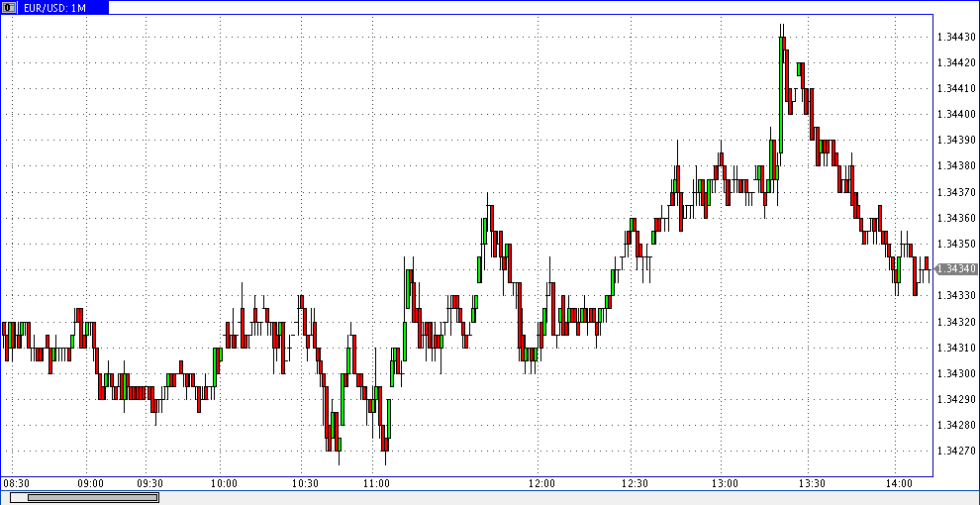Click the horizontal chart scrollbar thumb

pyautogui.click(x=93, y=497)
